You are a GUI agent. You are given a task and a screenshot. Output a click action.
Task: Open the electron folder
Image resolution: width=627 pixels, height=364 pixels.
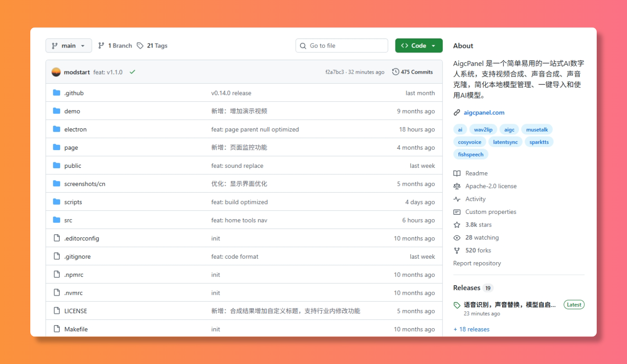pyautogui.click(x=75, y=129)
